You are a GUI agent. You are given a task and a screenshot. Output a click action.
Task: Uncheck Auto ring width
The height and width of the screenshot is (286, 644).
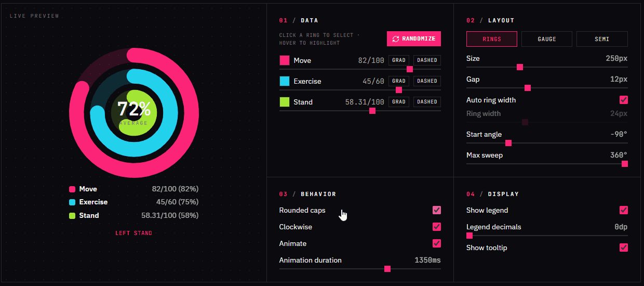point(624,100)
